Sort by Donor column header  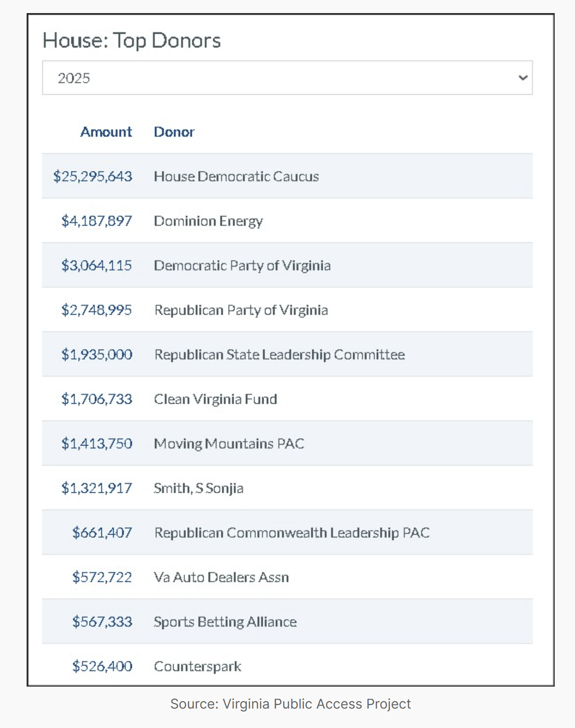click(x=174, y=132)
